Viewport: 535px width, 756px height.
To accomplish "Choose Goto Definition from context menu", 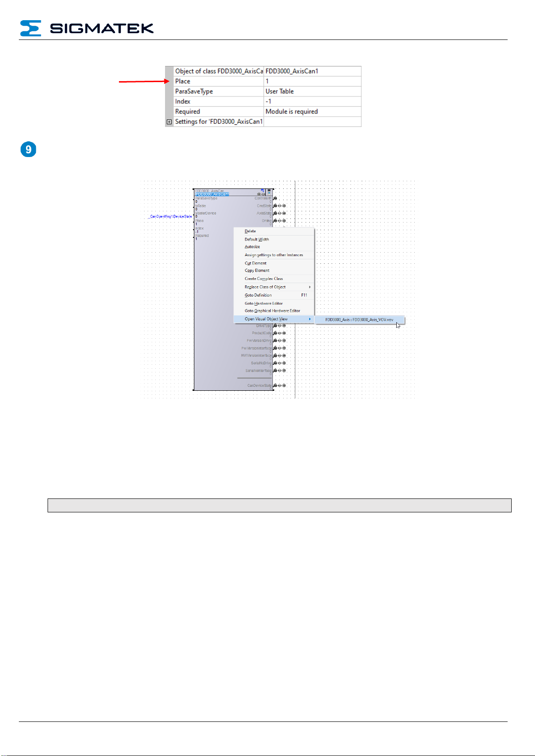I will pos(258,295).
